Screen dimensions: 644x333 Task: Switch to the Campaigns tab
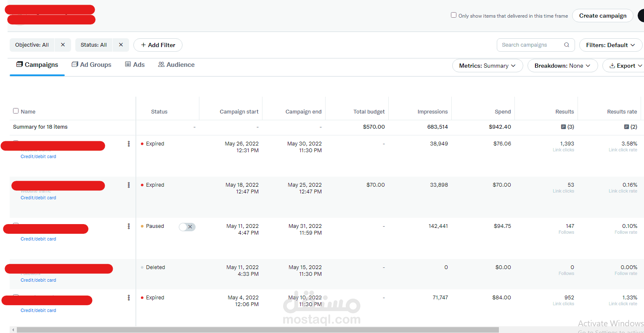37,65
